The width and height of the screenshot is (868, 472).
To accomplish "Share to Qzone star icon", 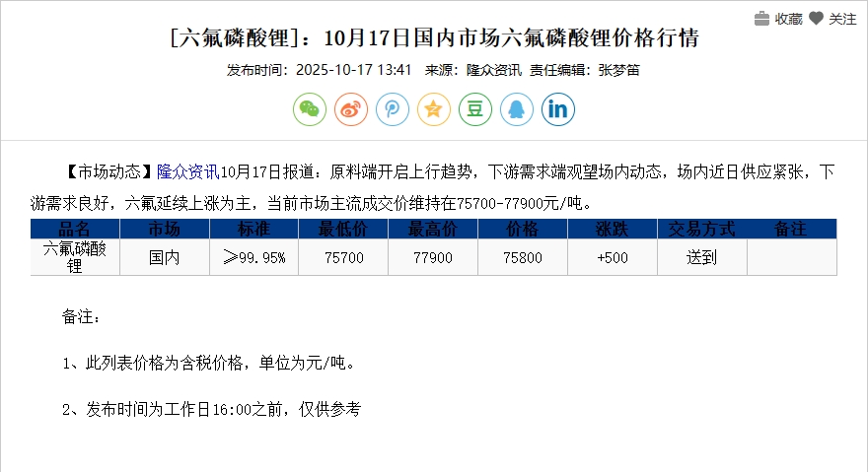I will pos(434,109).
